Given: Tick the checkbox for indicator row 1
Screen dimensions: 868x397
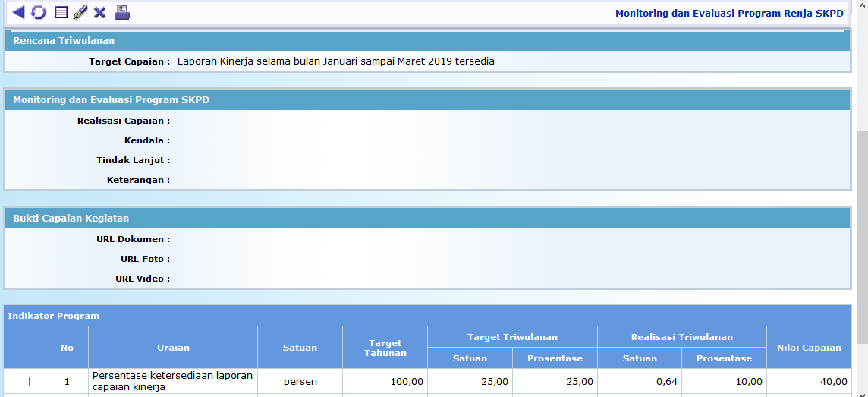Looking at the screenshot, I should [24, 381].
